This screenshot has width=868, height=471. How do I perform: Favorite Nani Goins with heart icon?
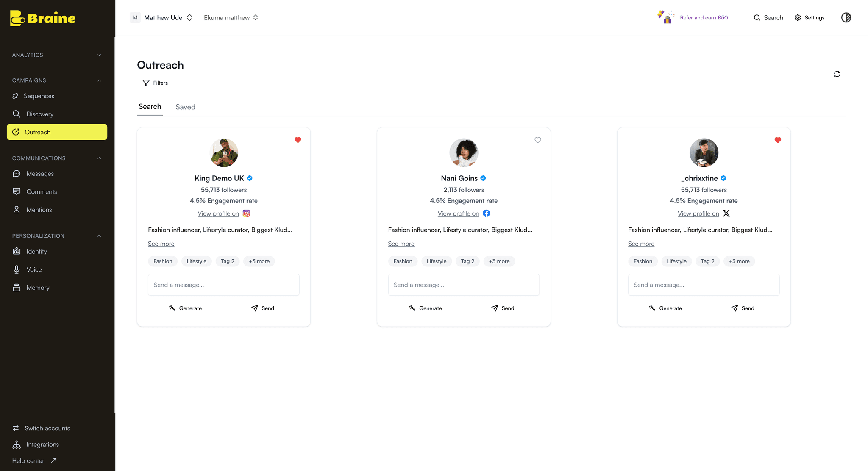point(538,140)
